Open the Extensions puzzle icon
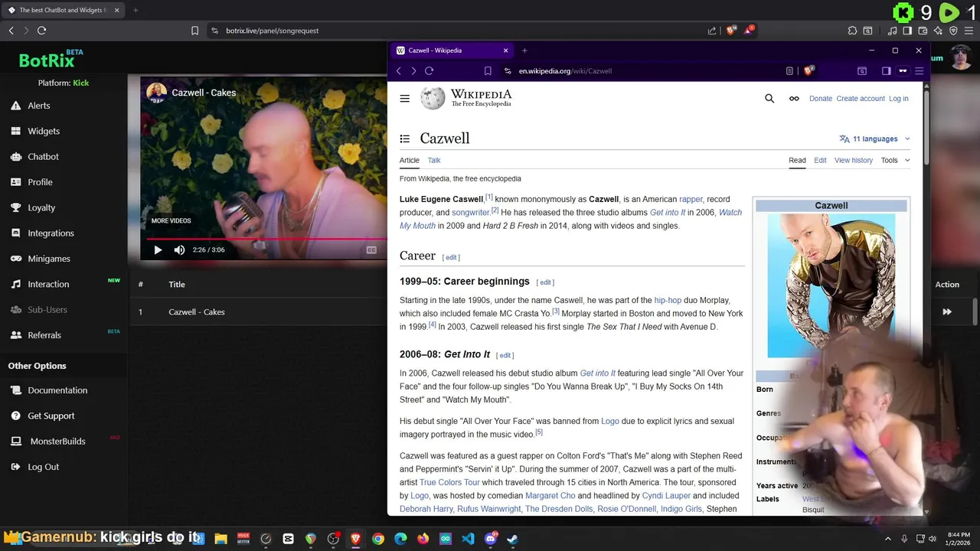The width and height of the screenshot is (980, 551). coord(852,31)
